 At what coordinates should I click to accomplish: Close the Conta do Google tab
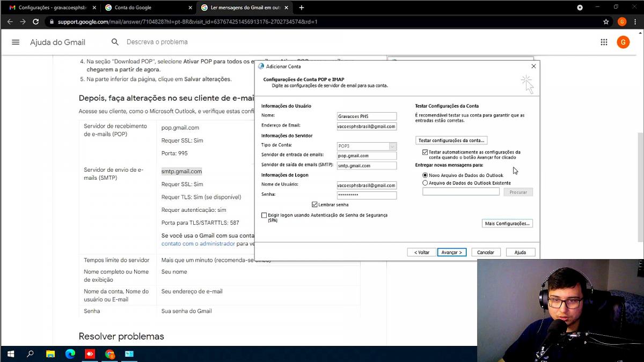(x=190, y=8)
